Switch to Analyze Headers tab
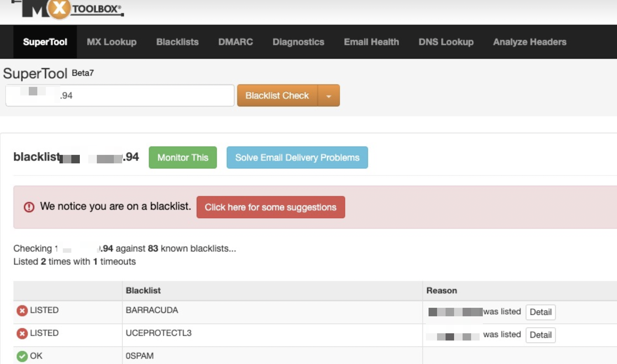Image resolution: width=617 pixels, height=364 pixels. click(x=530, y=42)
